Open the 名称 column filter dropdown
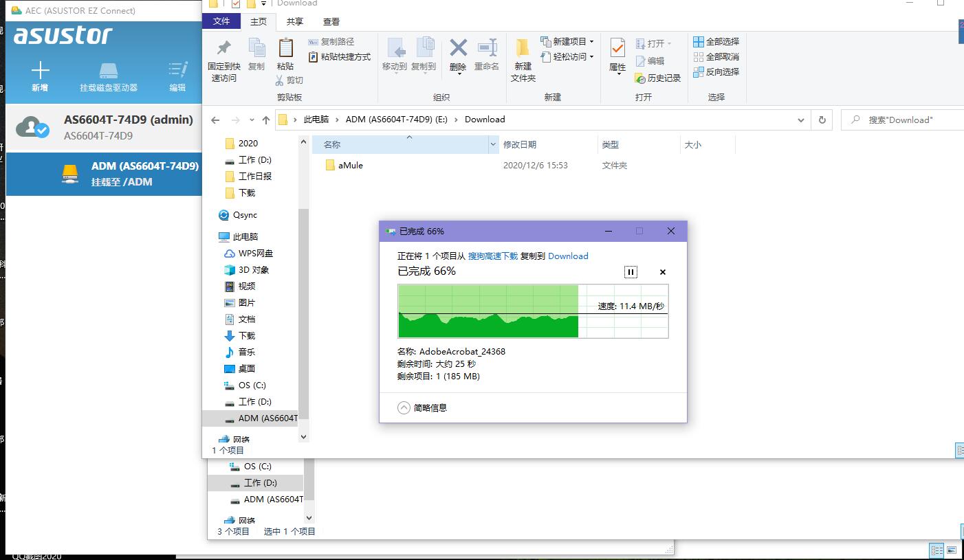Screen dimensions: 964x560 pyautogui.click(x=492, y=144)
